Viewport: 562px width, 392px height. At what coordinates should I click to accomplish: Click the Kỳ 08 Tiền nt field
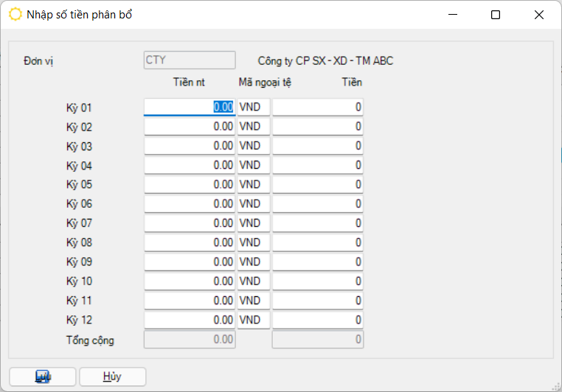[x=190, y=242]
